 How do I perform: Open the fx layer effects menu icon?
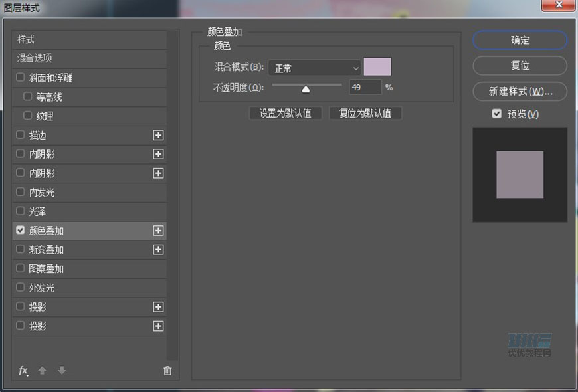coord(23,371)
